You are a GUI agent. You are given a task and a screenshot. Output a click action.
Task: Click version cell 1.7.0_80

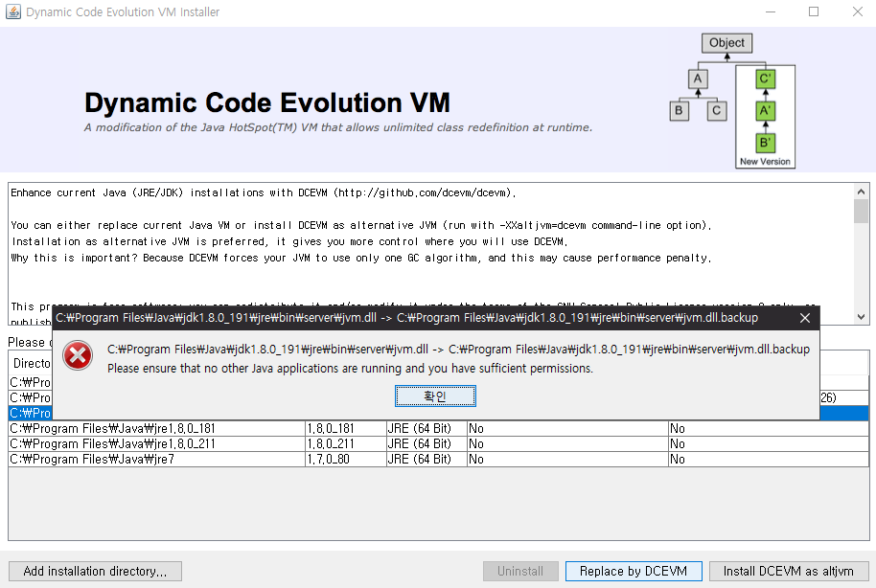[346, 459]
